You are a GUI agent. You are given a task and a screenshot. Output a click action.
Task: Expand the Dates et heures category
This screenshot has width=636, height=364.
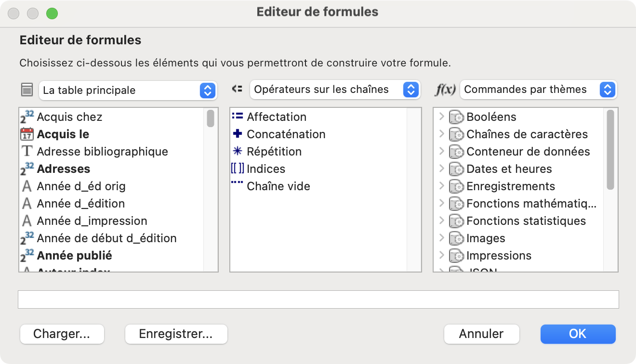(442, 169)
